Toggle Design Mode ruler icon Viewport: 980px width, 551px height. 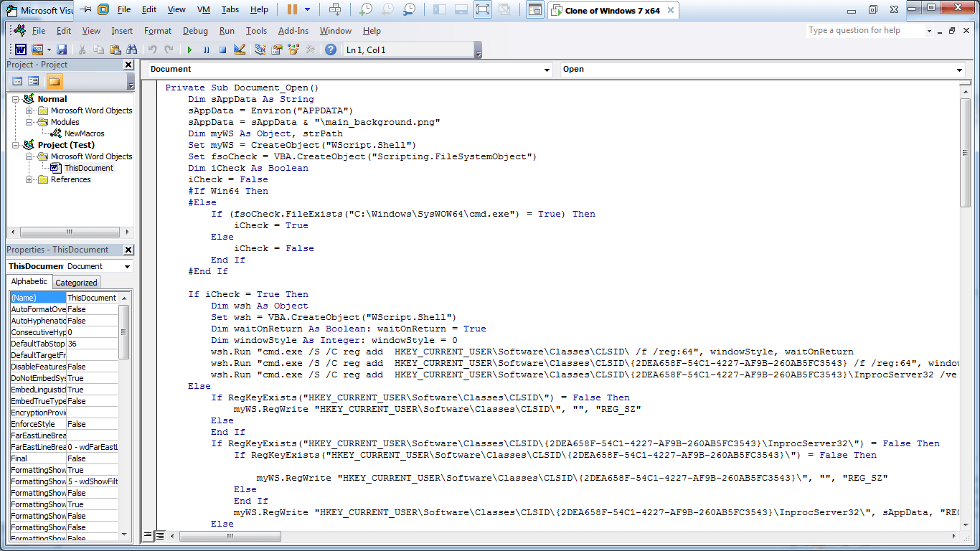click(x=240, y=50)
